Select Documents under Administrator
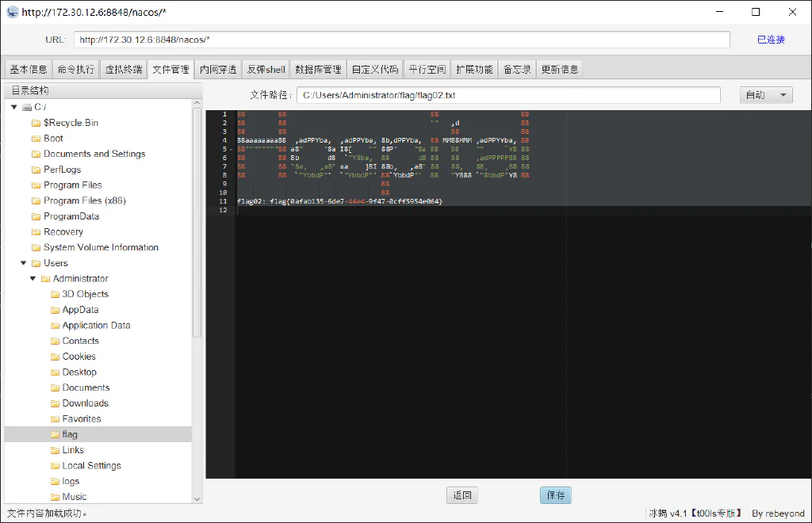This screenshot has width=812, height=523. [86, 388]
